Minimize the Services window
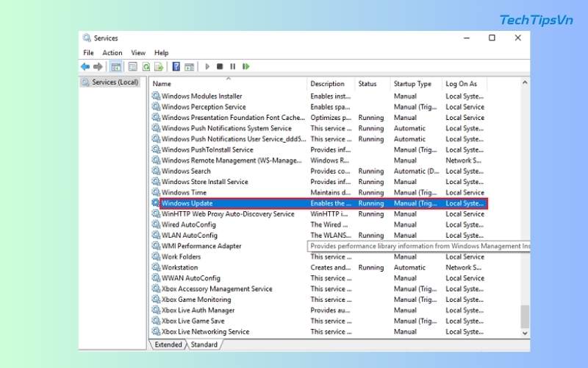588x368 pixels. [467, 38]
